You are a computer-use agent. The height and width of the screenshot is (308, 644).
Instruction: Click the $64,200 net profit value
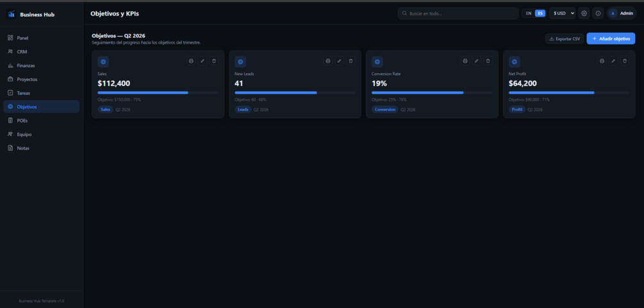pos(523,83)
